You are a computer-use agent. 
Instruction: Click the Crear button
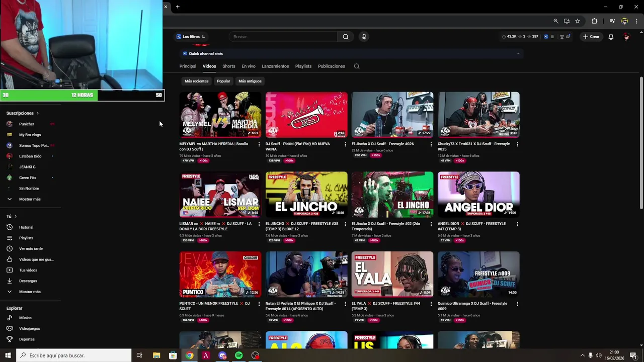pyautogui.click(x=591, y=37)
